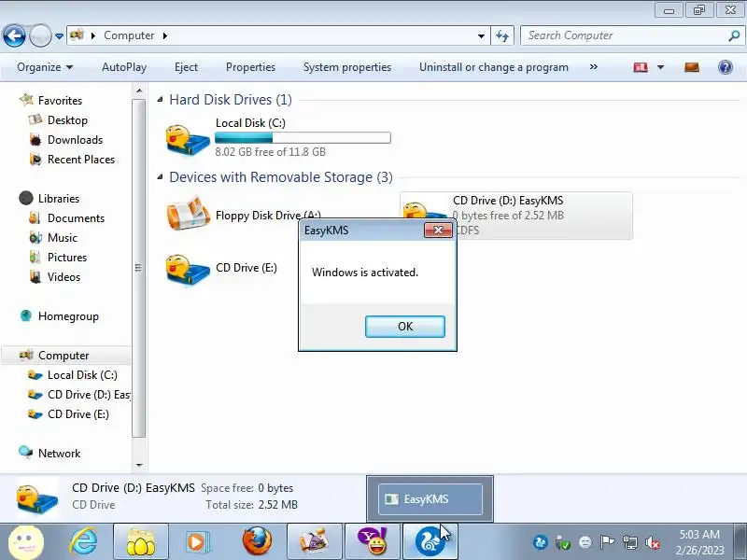Open Desktop in Favorites

tap(67, 120)
